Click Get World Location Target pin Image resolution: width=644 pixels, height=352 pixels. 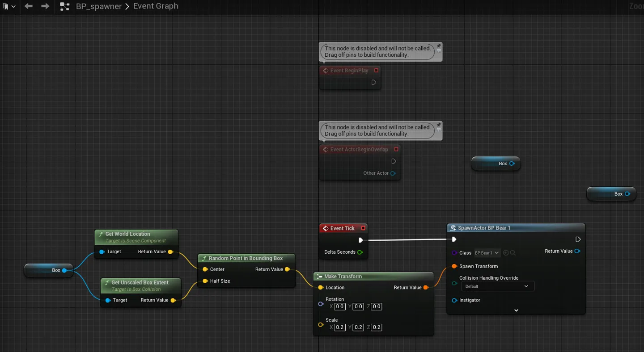click(102, 251)
